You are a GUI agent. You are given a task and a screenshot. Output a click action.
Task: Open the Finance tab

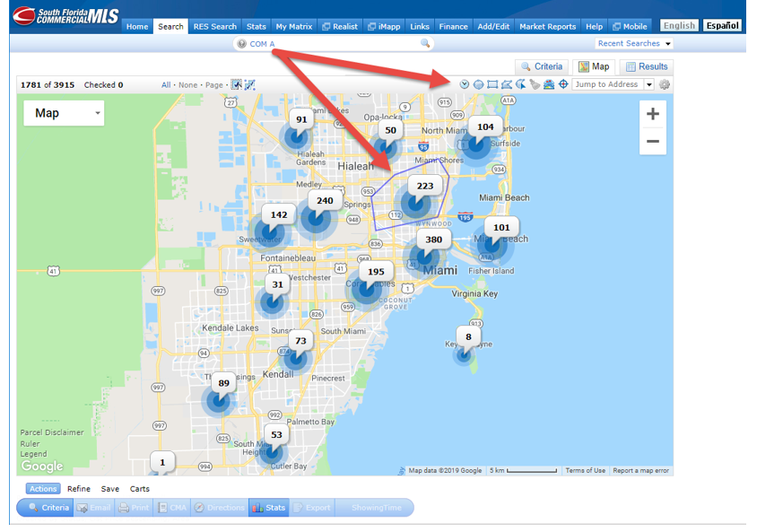point(453,27)
